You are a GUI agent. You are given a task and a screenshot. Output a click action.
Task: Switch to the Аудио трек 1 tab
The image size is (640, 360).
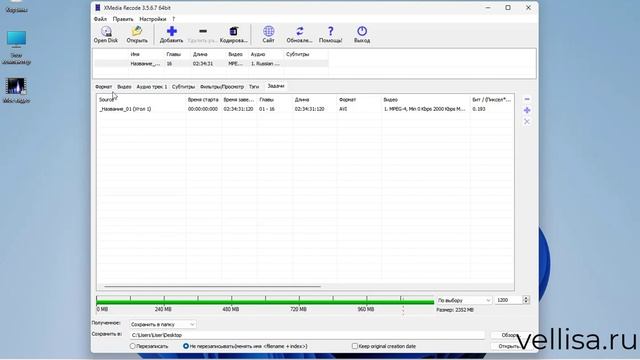coord(152,87)
